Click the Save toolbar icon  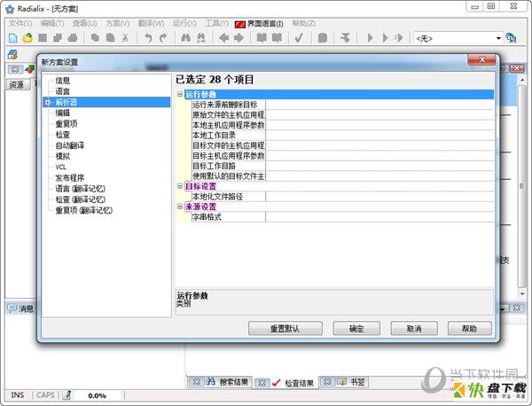tap(43, 37)
